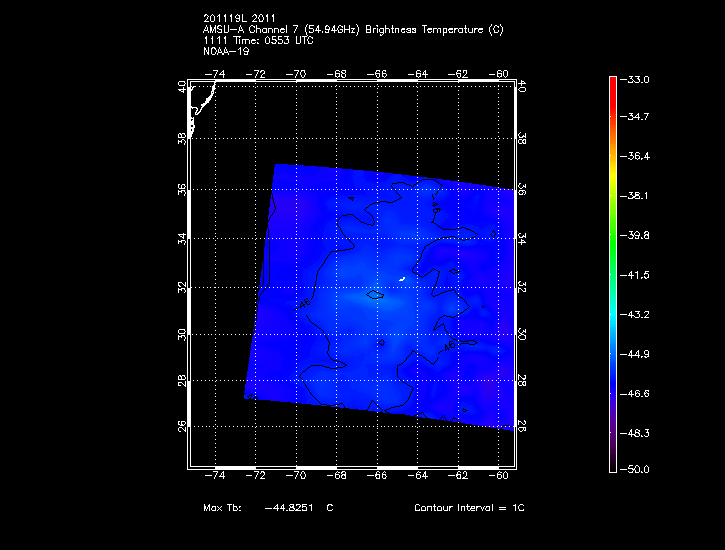Click the colorbar label "-50.0"
Viewport: 725px width, 550px height.
click(635, 470)
